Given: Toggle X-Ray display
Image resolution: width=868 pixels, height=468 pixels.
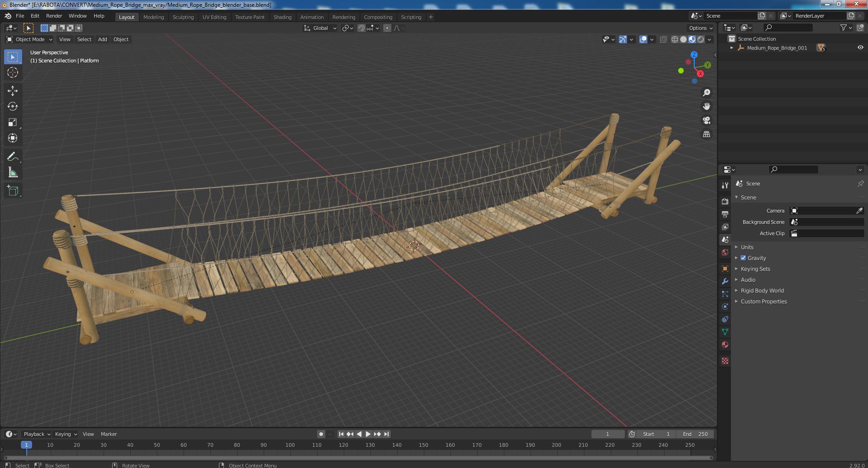Looking at the screenshot, I should click(663, 39).
